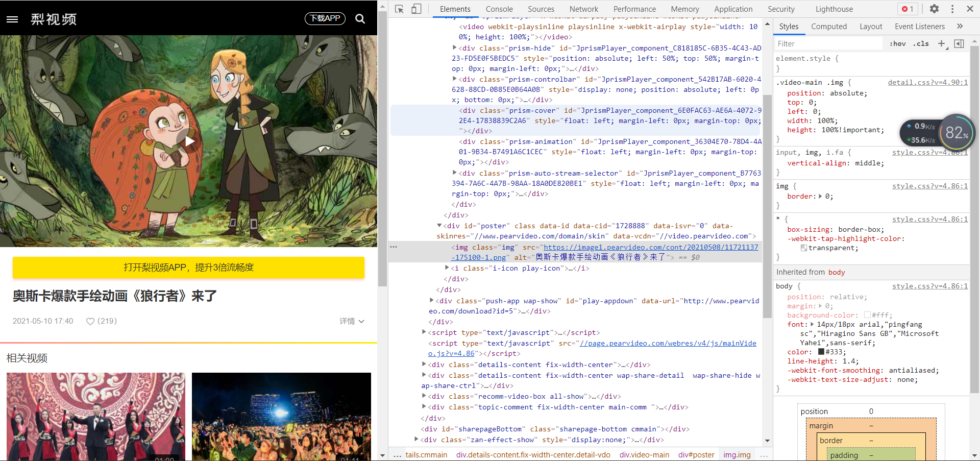Screen dimensions: 980x461
Task: Toggle the .cls class editor
Action: click(921, 44)
